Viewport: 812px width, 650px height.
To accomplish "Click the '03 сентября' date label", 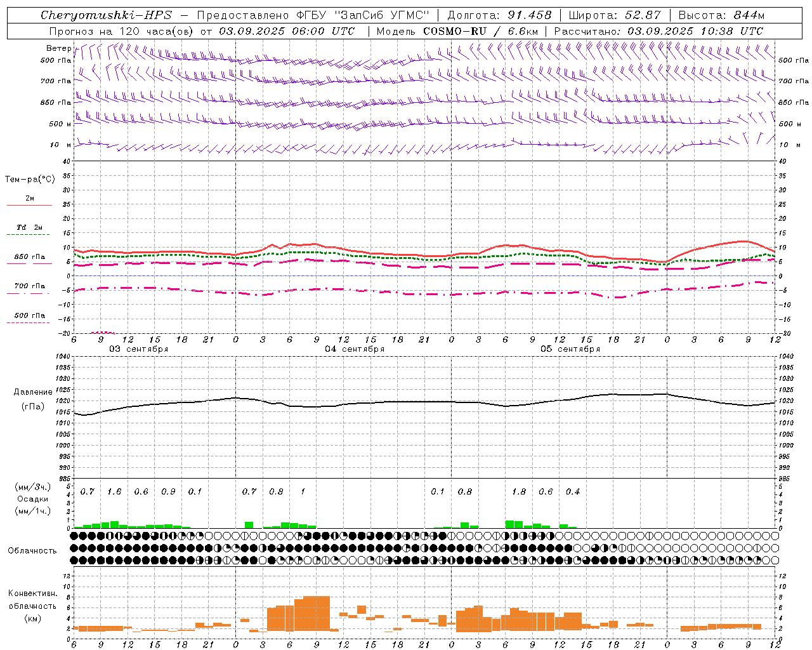I will [x=138, y=349].
